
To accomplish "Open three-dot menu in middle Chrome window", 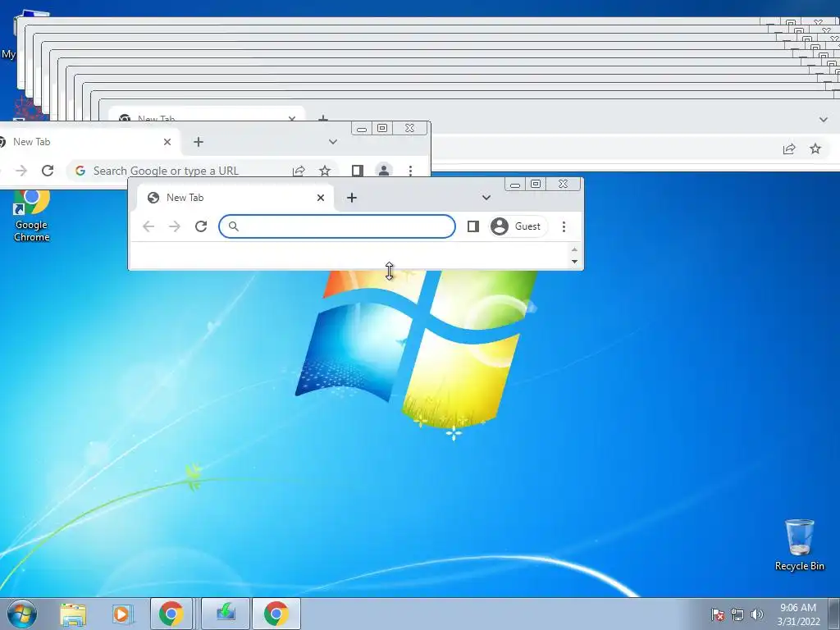I will point(410,171).
